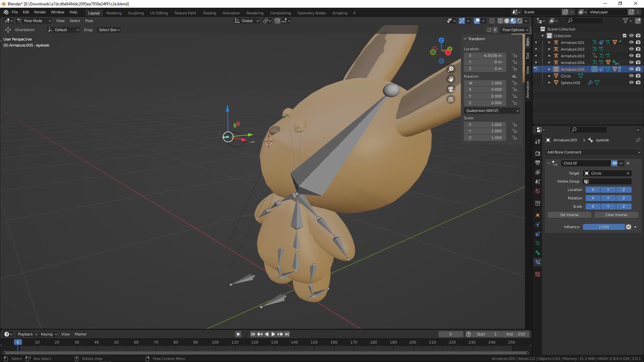Toggle Scale Z in Child Of
The image size is (644, 362).
click(x=624, y=206)
